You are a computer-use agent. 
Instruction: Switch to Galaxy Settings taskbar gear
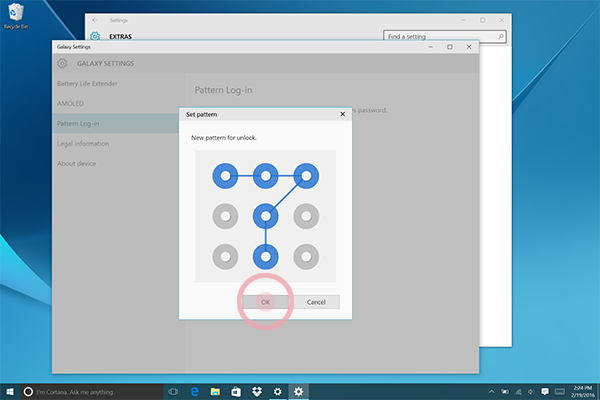tap(298, 392)
